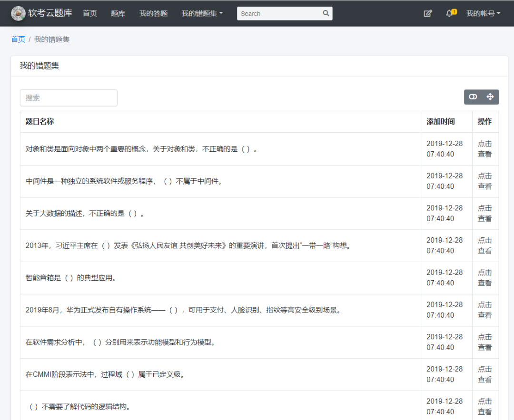This screenshot has height=420, width=514.
Task: Click the 软考云题库 brand title
Action: pos(50,13)
